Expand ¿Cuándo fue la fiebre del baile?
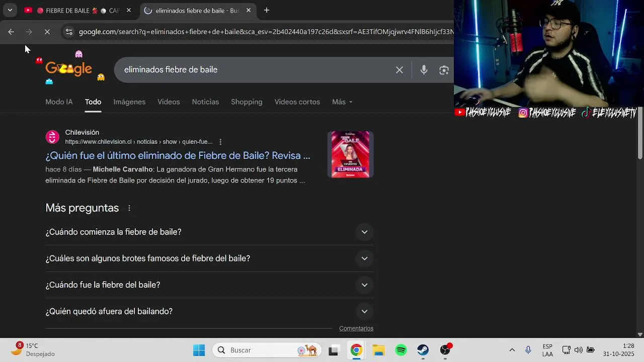Image resolution: width=644 pixels, height=362 pixels. coord(209,285)
